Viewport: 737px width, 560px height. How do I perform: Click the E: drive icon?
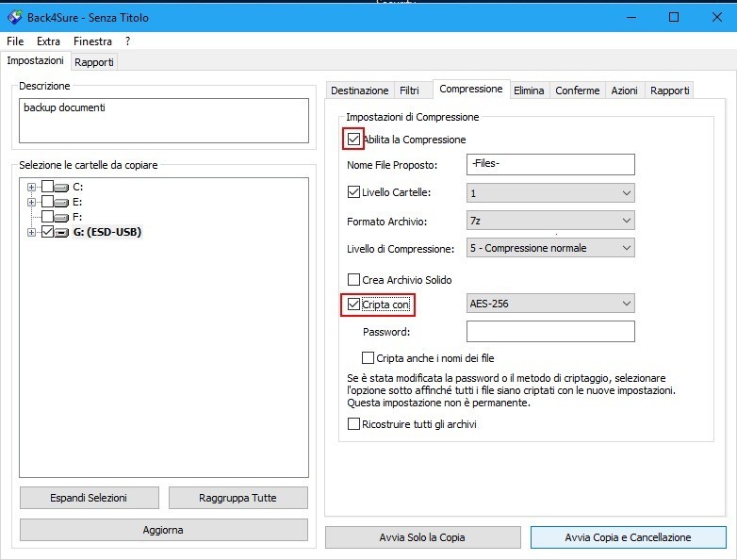(62, 202)
